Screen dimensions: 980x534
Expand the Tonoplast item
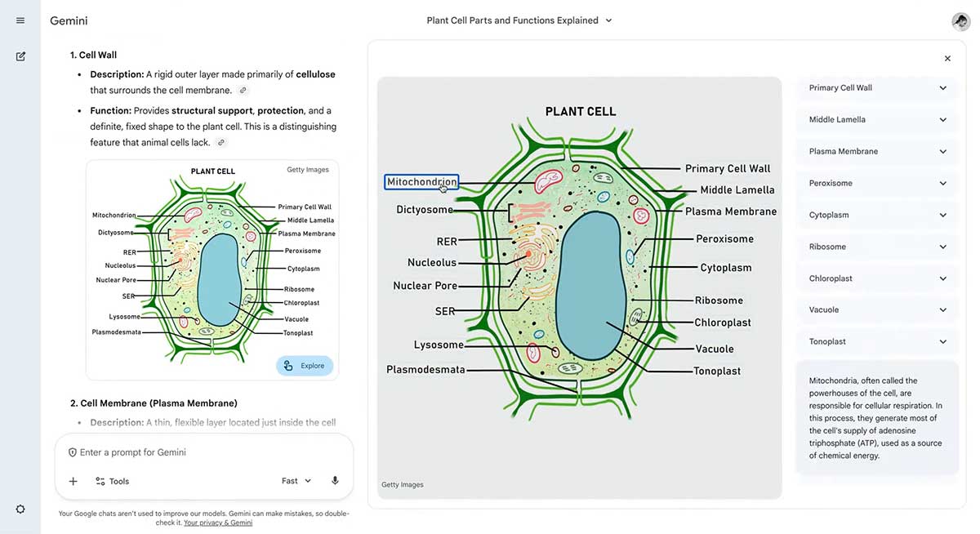click(876, 341)
